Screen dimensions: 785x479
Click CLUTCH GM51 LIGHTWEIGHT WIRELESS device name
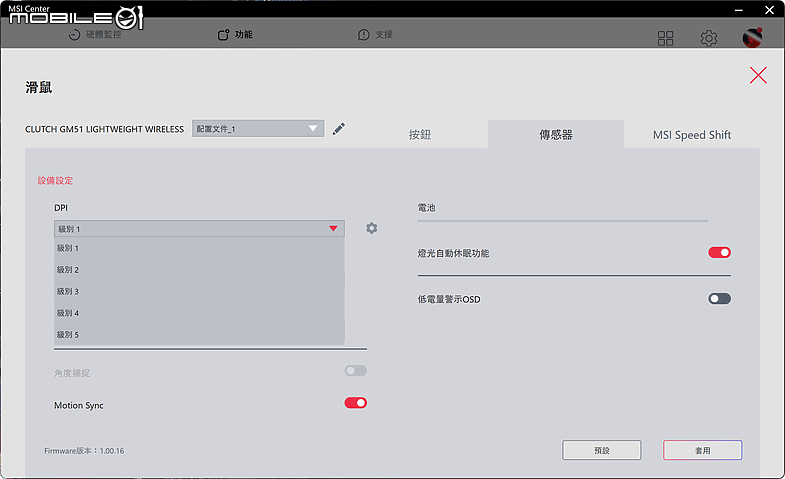point(105,129)
